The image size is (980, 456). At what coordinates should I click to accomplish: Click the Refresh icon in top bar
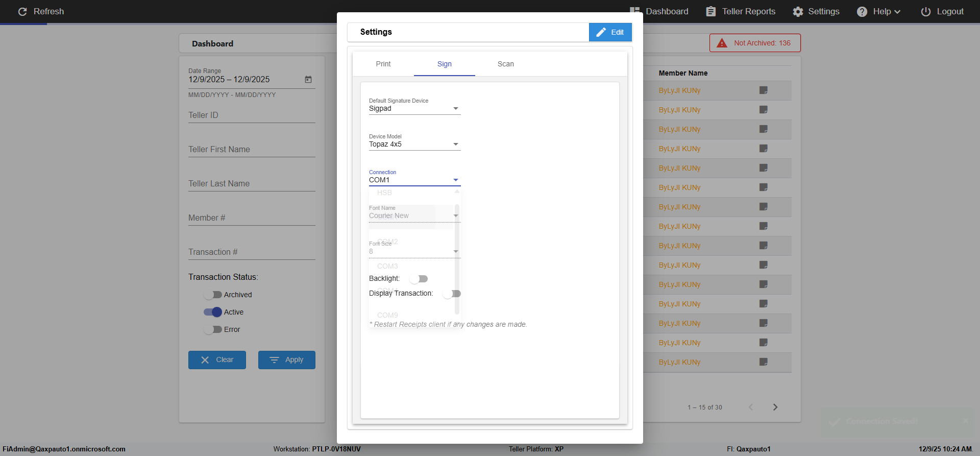point(22,11)
